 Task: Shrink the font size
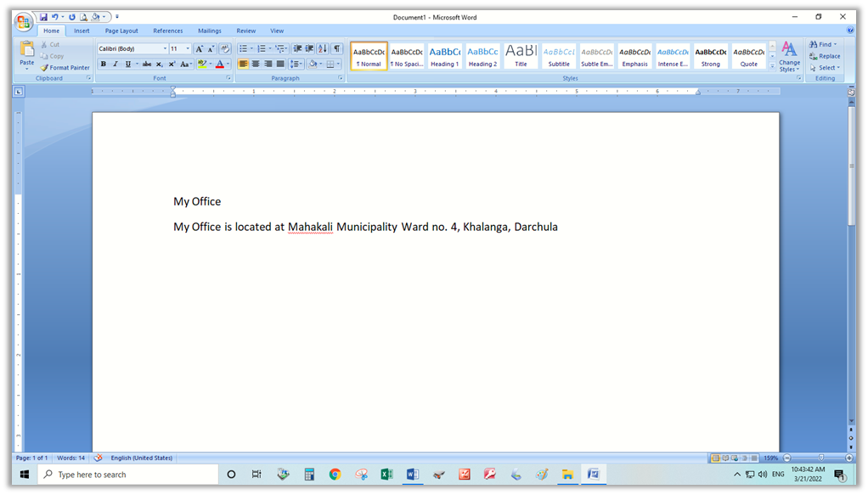point(211,48)
